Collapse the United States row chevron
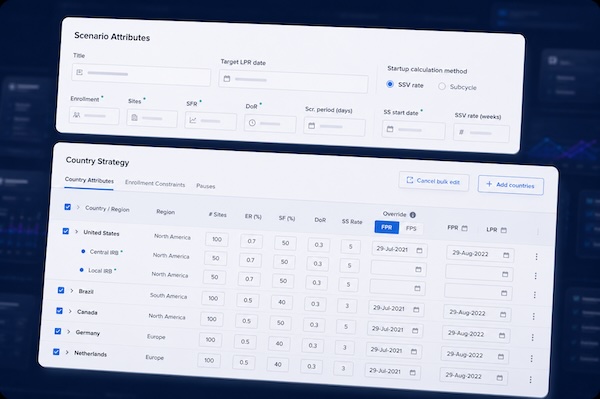The image size is (600, 399). tap(76, 231)
